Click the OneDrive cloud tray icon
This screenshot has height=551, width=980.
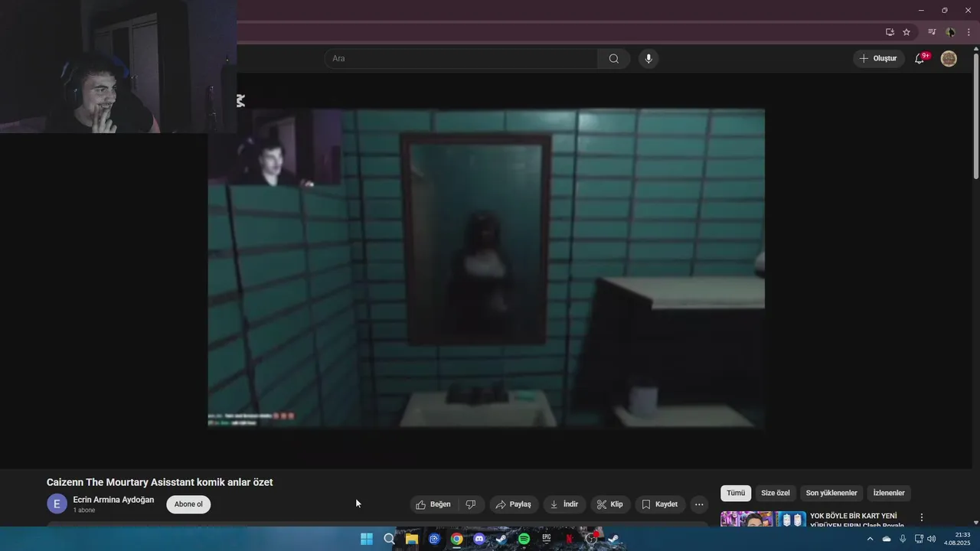point(887,539)
